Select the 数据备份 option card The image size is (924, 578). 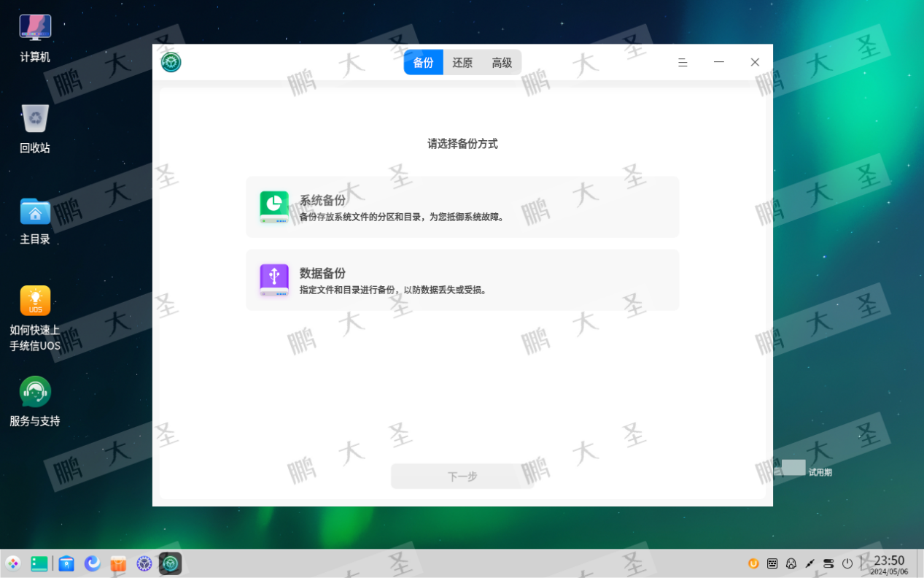462,280
